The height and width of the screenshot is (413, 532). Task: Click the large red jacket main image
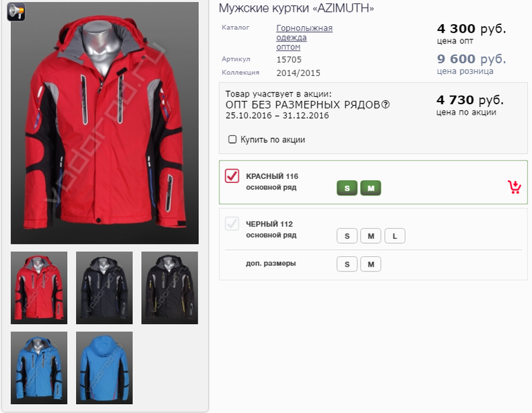(104, 124)
